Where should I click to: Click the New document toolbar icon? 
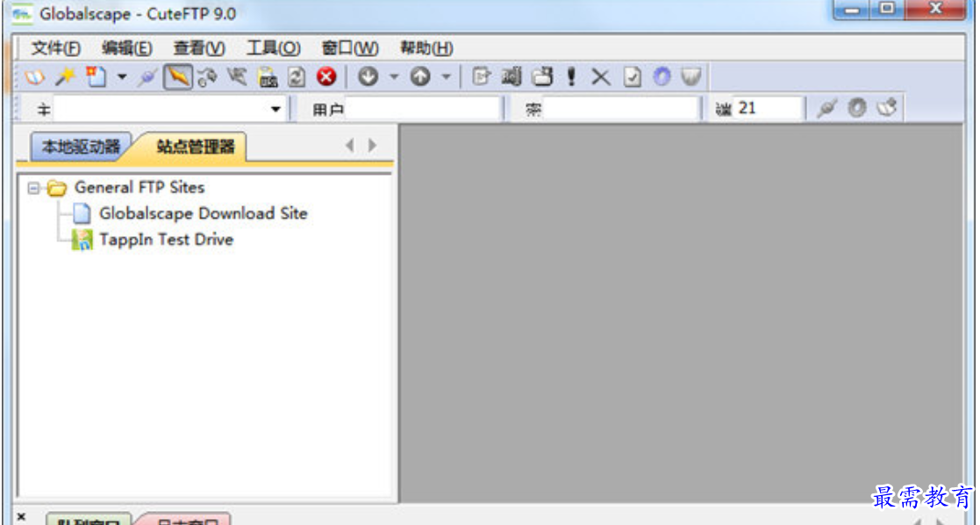(x=97, y=77)
